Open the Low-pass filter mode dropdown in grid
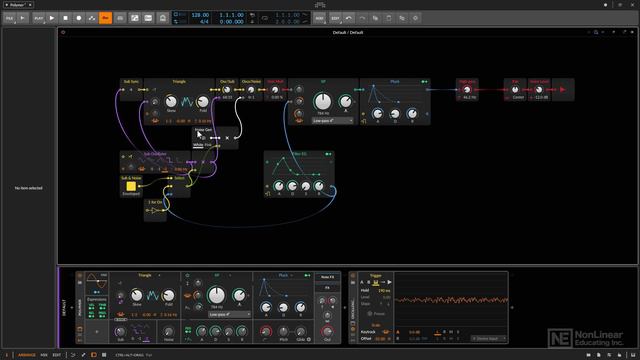The height and width of the screenshot is (360, 640). tap(333, 120)
